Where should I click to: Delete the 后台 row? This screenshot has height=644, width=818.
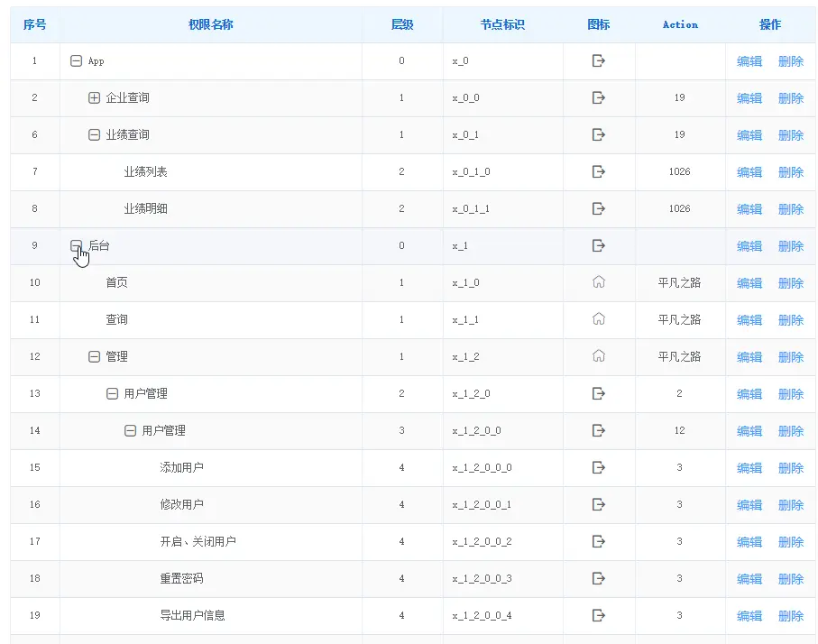791,247
